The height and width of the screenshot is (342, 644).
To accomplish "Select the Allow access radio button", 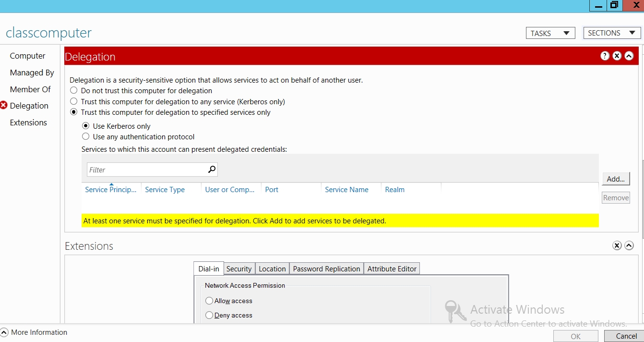I will [209, 301].
